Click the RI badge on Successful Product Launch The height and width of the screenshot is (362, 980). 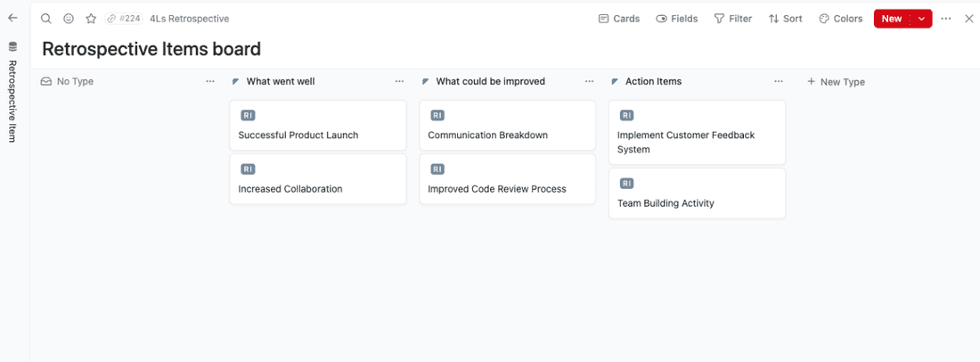(248, 115)
